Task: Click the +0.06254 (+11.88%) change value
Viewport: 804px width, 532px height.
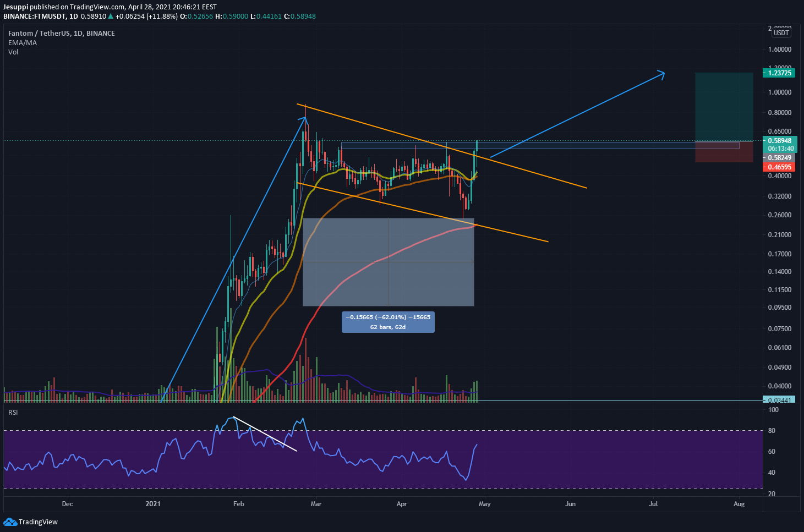Action: (x=146, y=17)
